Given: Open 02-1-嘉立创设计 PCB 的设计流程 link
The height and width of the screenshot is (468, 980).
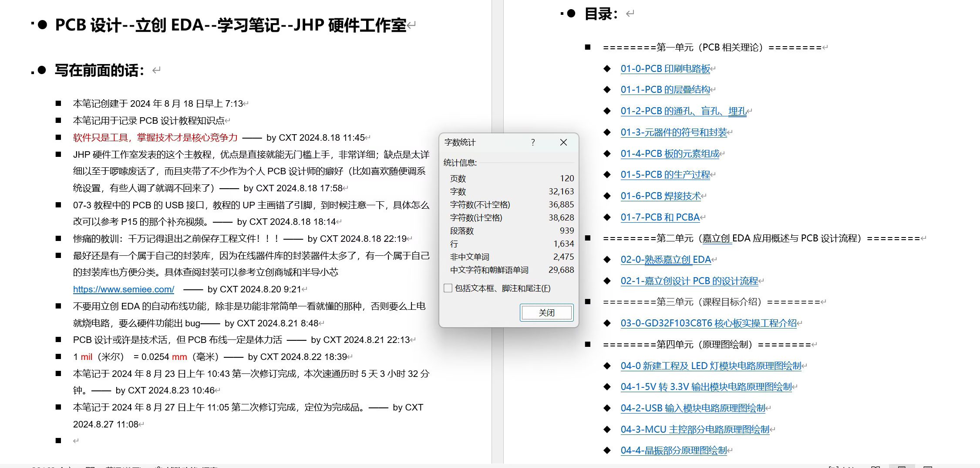Looking at the screenshot, I should click(x=689, y=281).
